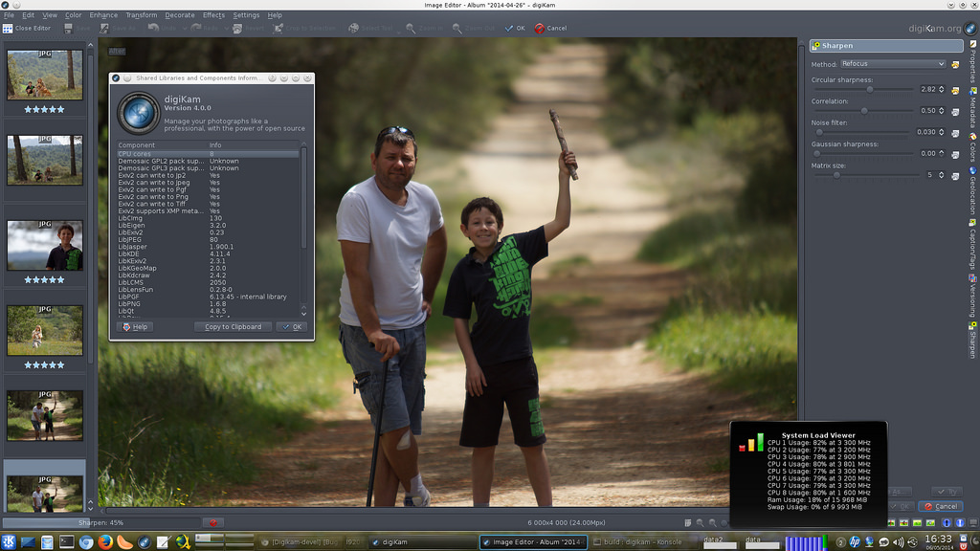Open the Enhance menu

[x=103, y=15]
